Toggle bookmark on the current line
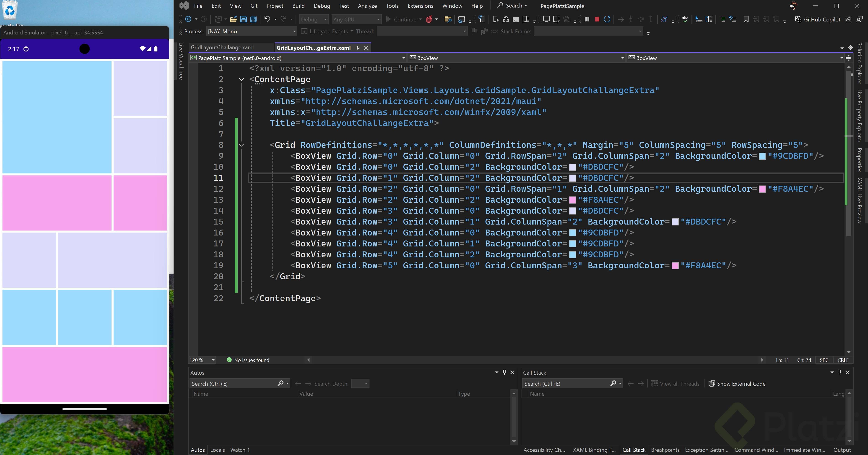Image resolution: width=868 pixels, height=455 pixels. pyautogui.click(x=746, y=19)
